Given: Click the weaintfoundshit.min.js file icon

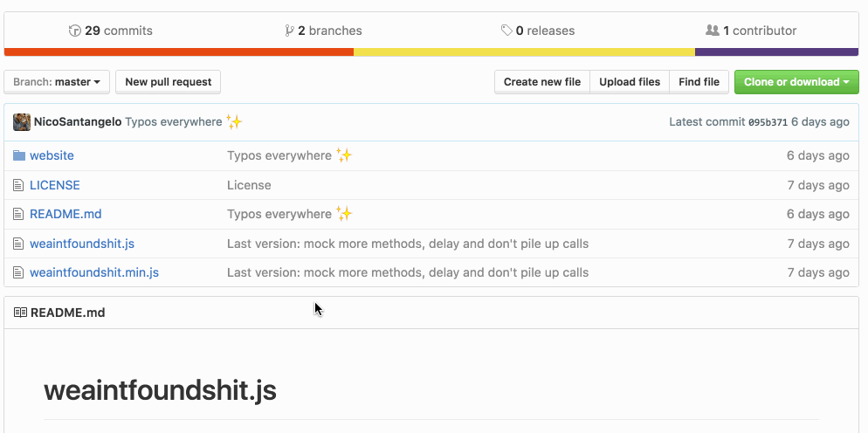Looking at the screenshot, I should pos(19,272).
